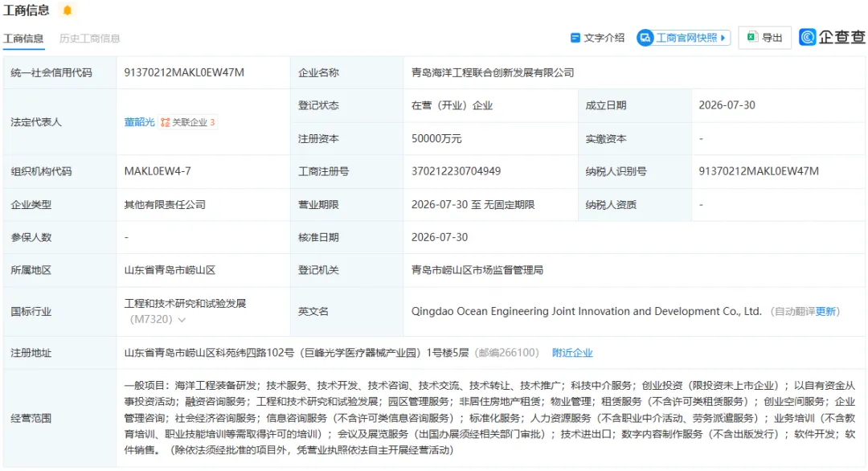Open the 工商官网快照 snapshot button
The height and width of the screenshot is (471, 868).
coord(683,38)
